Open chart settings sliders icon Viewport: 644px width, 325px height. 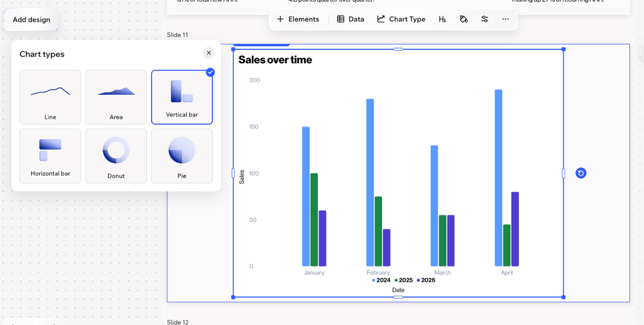point(485,19)
